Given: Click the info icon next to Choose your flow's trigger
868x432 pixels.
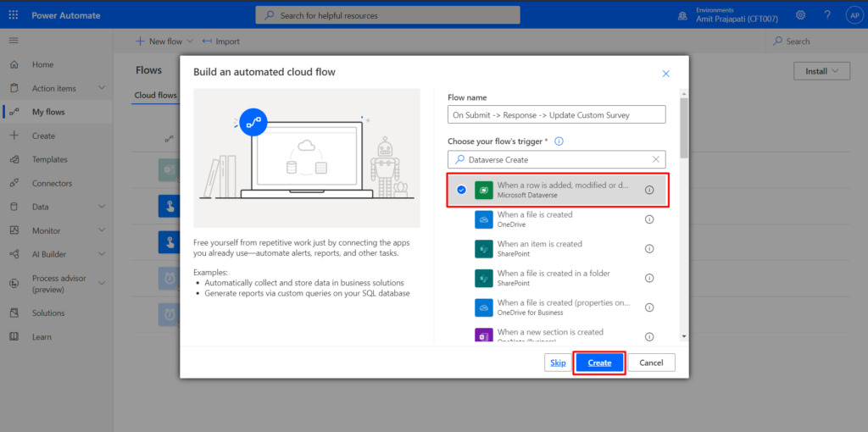Looking at the screenshot, I should point(559,141).
